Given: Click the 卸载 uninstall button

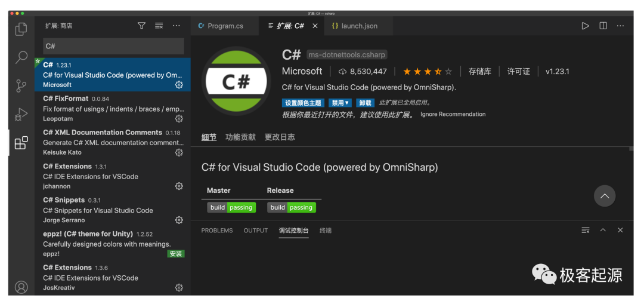Looking at the screenshot, I should 365,103.
